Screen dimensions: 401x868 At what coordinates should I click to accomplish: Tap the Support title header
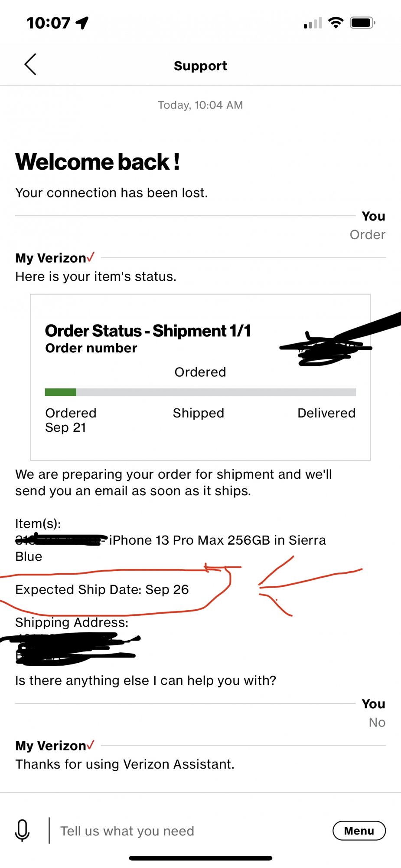click(x=200, y=66)
